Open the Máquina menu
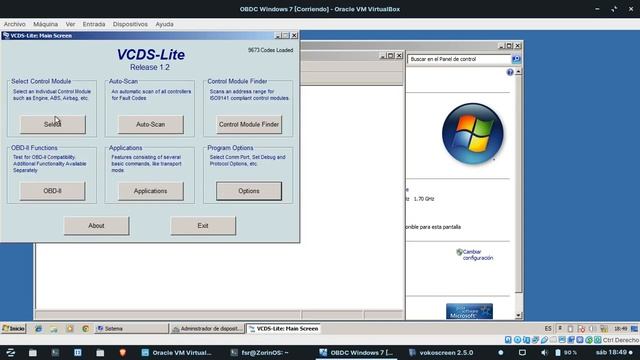The height and width of the screenshot is (360, 640). click(x=45, y=24)
